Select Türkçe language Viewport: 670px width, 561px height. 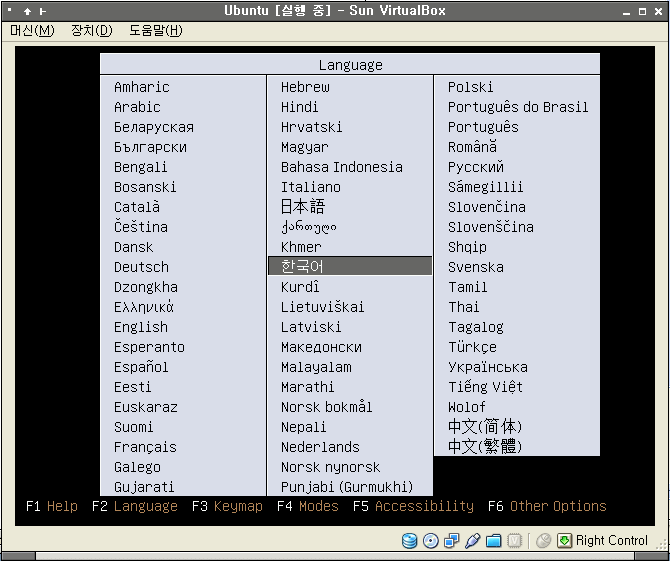[x=472, y=347]
